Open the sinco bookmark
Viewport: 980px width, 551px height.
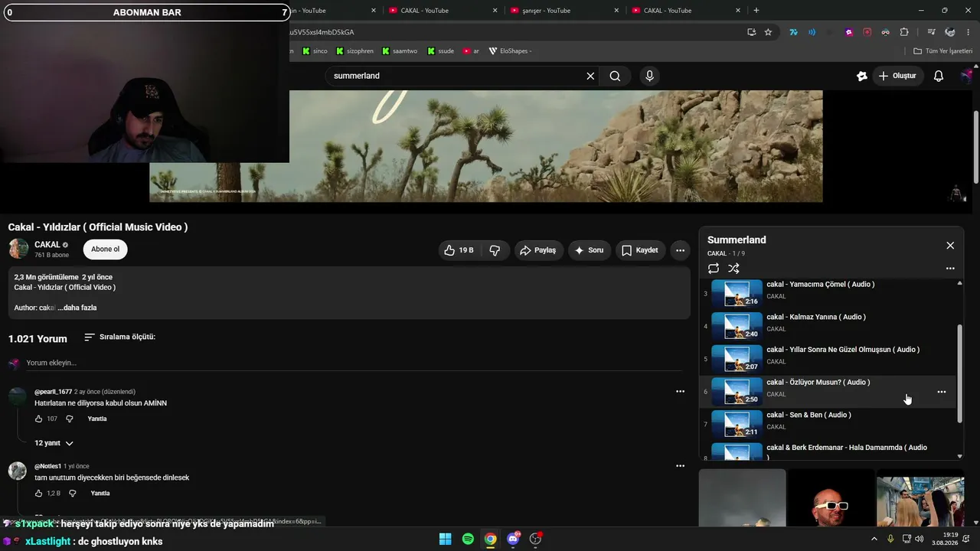tap(315, 51)
